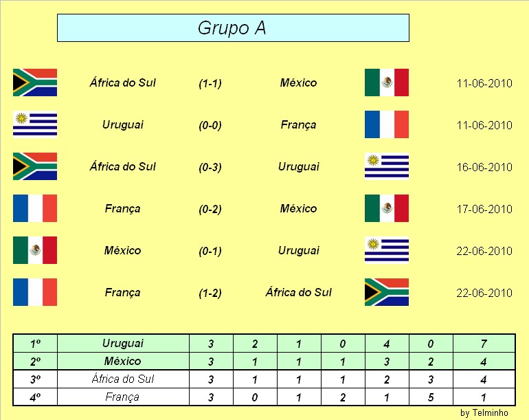Click the 16-06-2010 date cell

coord(484,167)
